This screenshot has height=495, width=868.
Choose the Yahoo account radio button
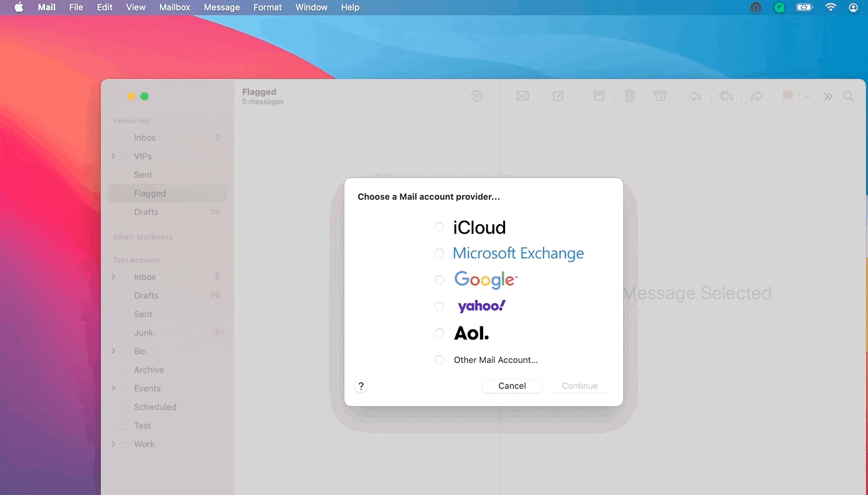[x=439, y=307]
